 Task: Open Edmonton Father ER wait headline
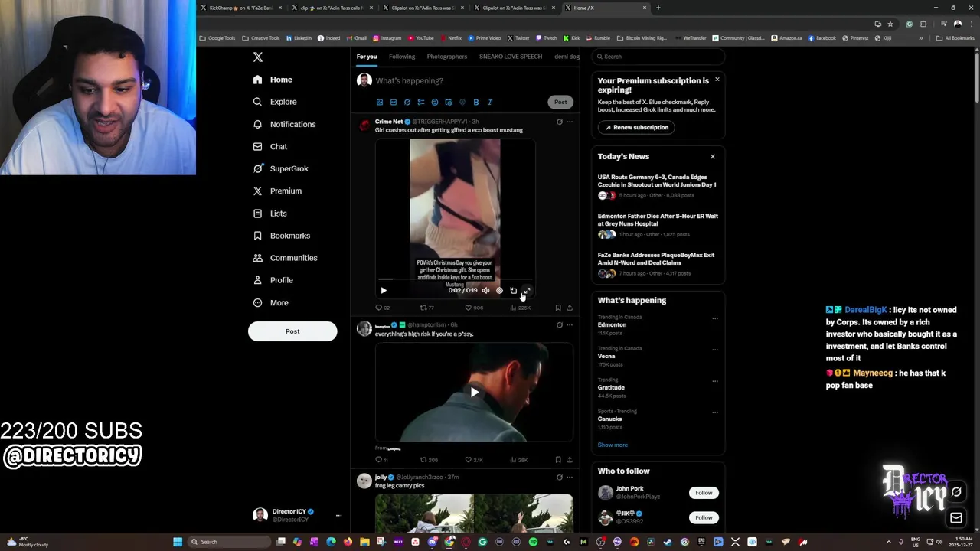[658, 220]
